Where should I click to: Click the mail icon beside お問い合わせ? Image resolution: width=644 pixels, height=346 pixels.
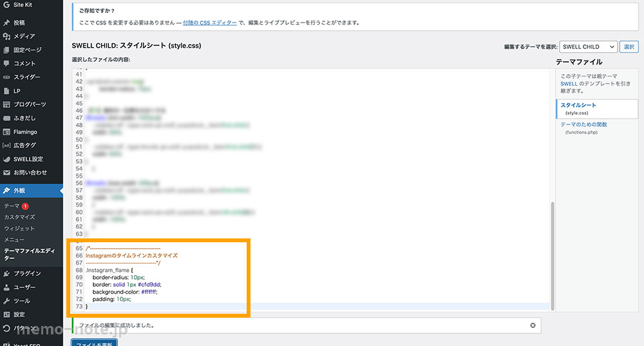tap(6, 173)
